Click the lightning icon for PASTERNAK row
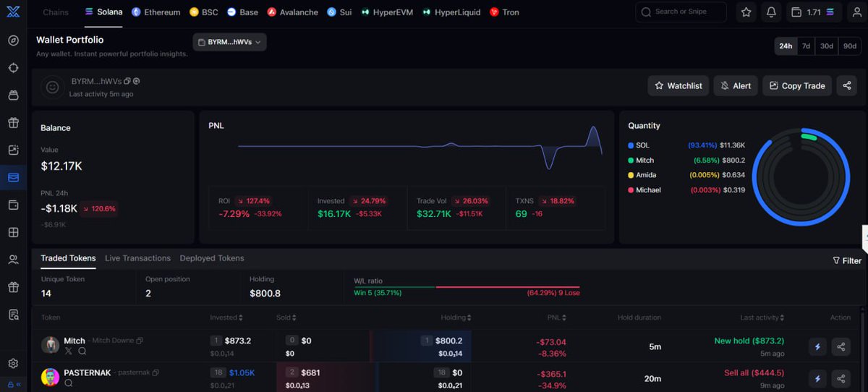 pyautogui.click(x=818, y=378)
